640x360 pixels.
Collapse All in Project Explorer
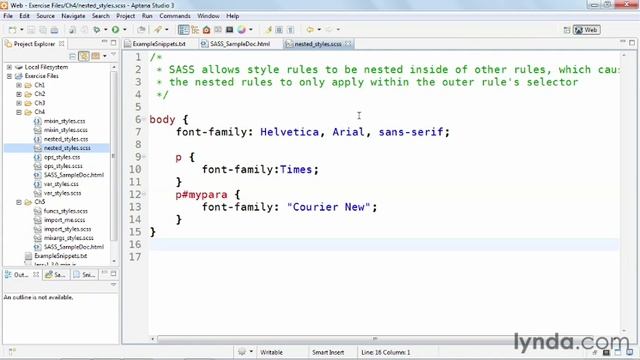click(x=73, y=56)
